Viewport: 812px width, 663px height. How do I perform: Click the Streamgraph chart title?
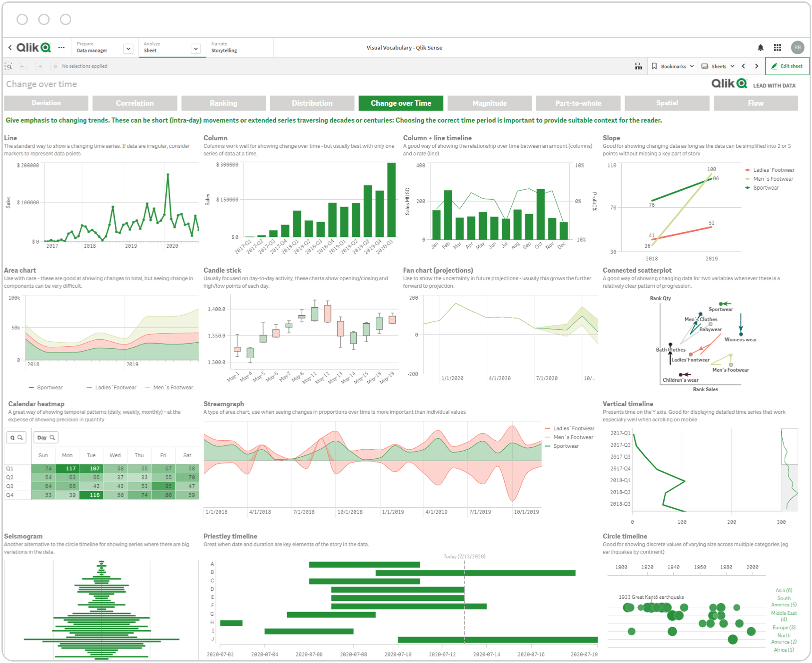point(224,404)
